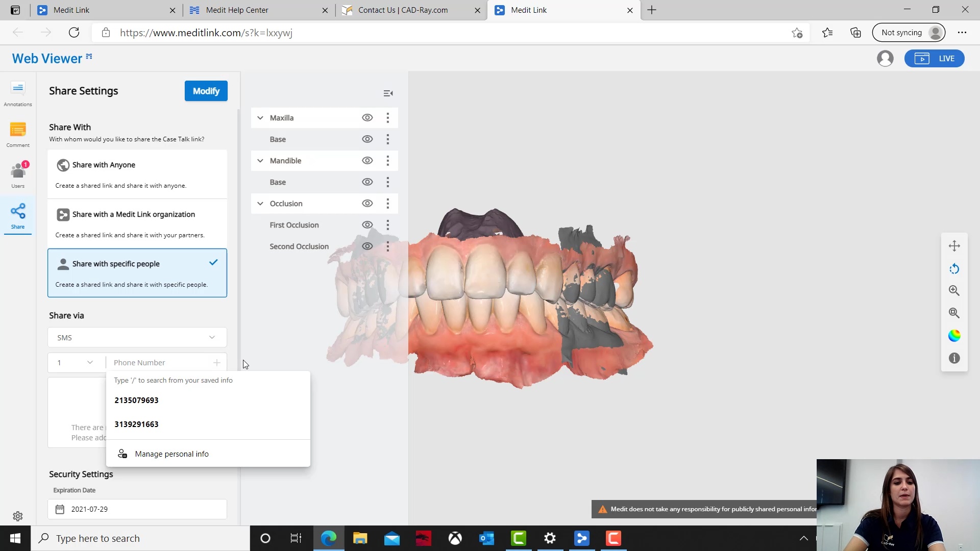The width and height of the screenshot is (980, 551).
Task: Open Maxilla more options menu
Action: [388, 118]
